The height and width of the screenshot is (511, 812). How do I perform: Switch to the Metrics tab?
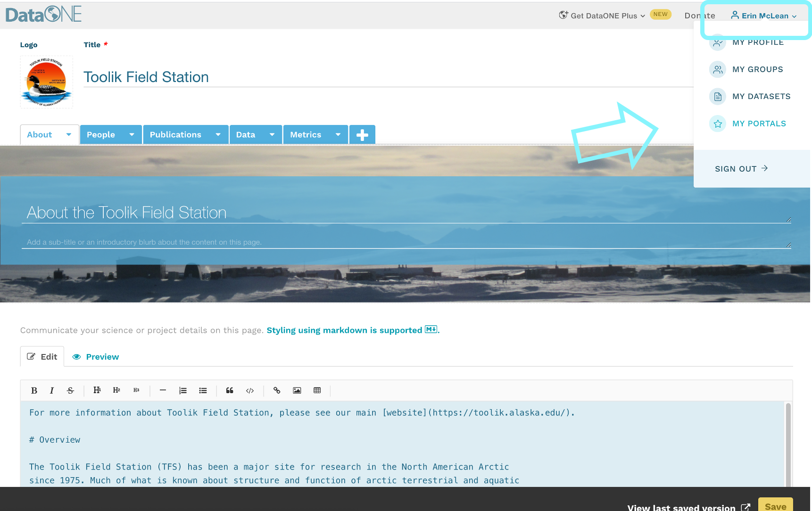pyautogui.click(x=306, y=135)
